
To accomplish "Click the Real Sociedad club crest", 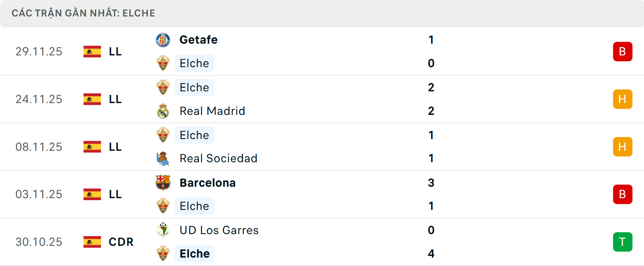I will (x=163, y=159).
